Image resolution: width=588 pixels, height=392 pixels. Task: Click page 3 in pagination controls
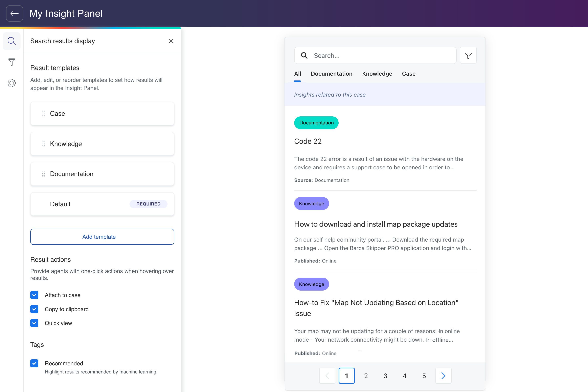tap(385, 375)
